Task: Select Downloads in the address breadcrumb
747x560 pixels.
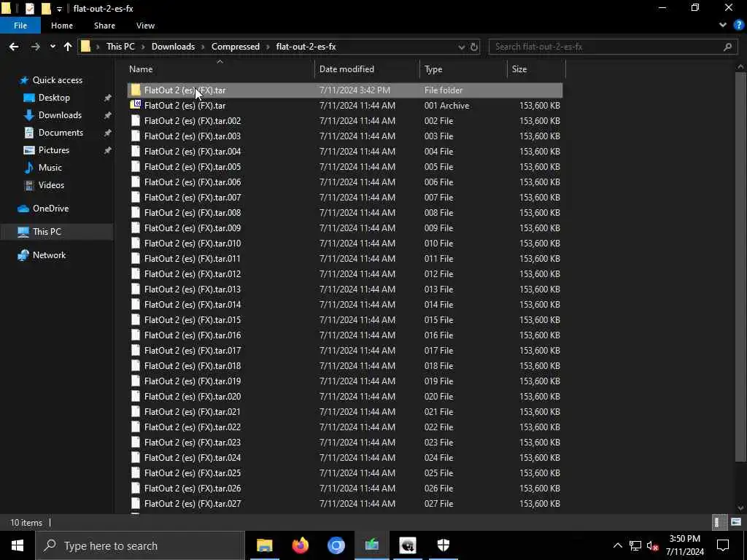Action: [173, 47]
